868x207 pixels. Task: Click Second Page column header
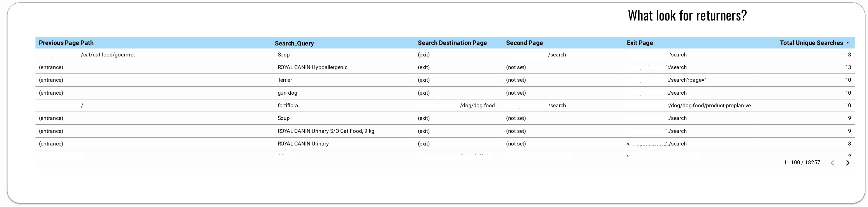[524, 43]
